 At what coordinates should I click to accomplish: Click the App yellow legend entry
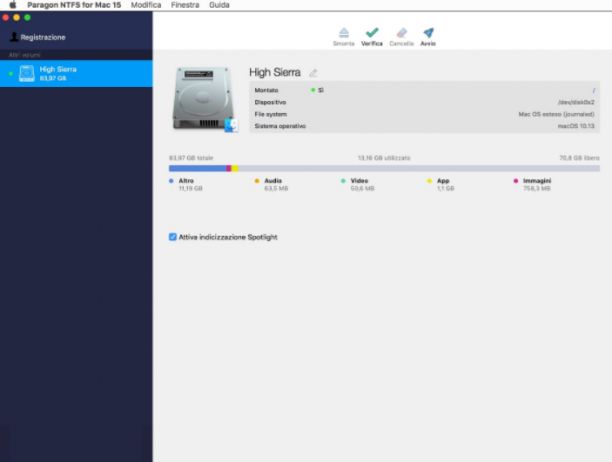click(x=441, y=184)
